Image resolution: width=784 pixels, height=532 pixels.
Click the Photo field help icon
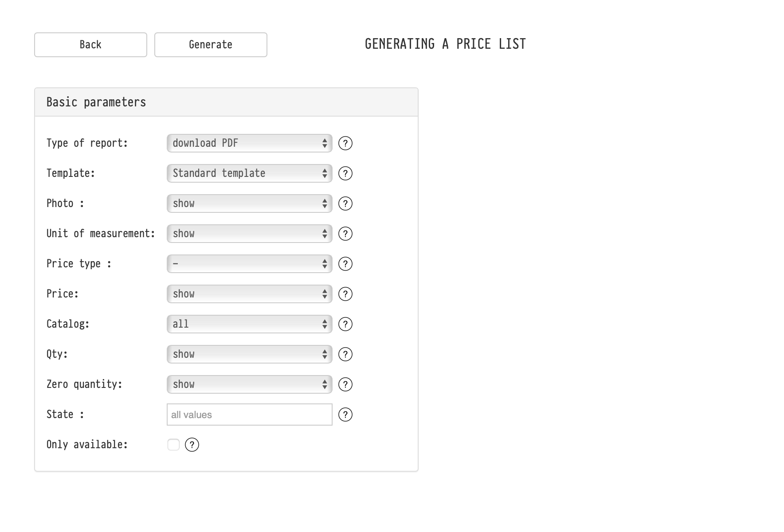pos(345,203)
